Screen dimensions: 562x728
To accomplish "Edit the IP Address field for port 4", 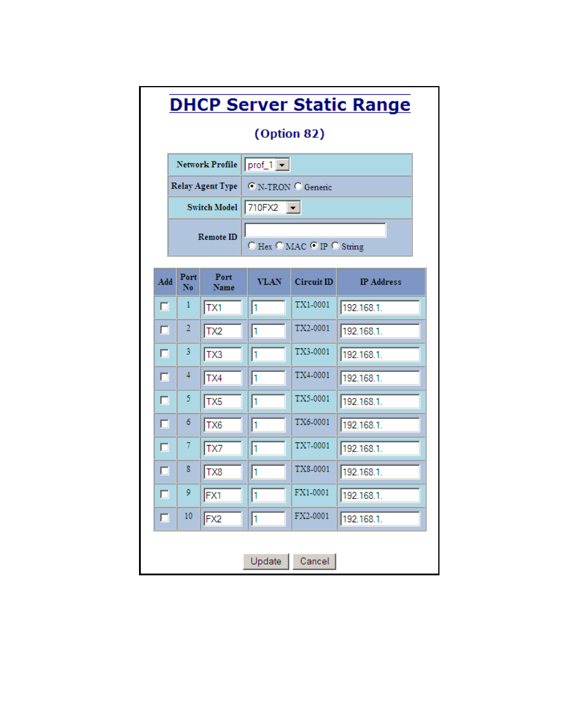I will 380,378.
